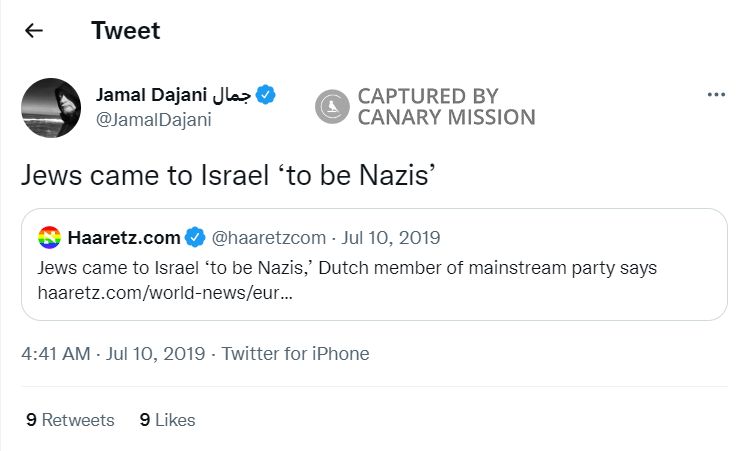The height and width of the screenshot is (451, 745).
Task: Click the @haaretzcom handle
Action: click(x=267, y=238)
